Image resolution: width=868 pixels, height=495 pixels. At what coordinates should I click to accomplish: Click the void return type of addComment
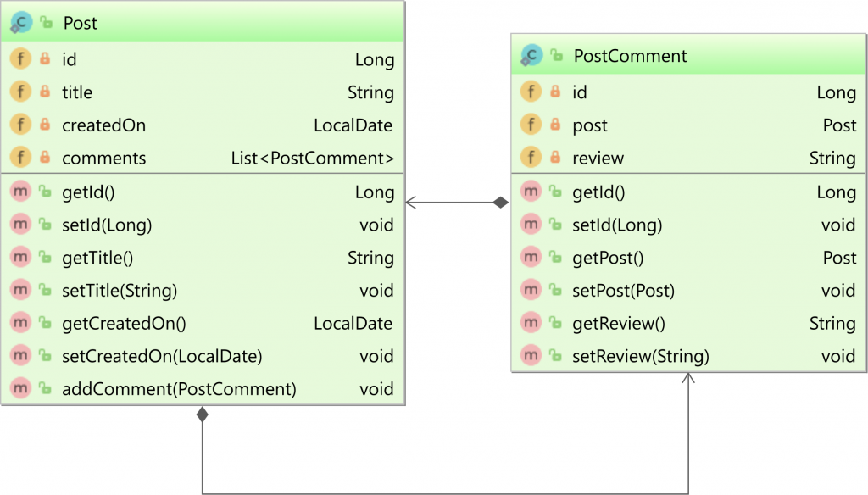click(376, 389)
